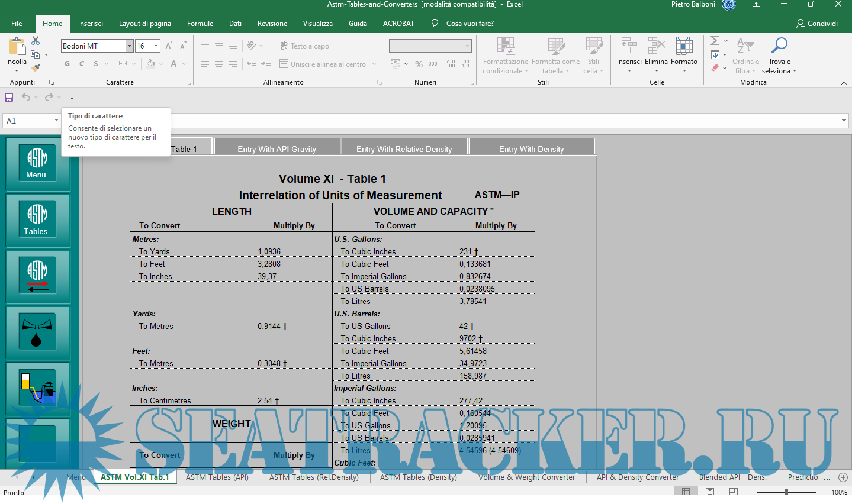The image size is (852, 504).
Task: Expand the font size 16 dropdown
Action: tap(156, 46)
